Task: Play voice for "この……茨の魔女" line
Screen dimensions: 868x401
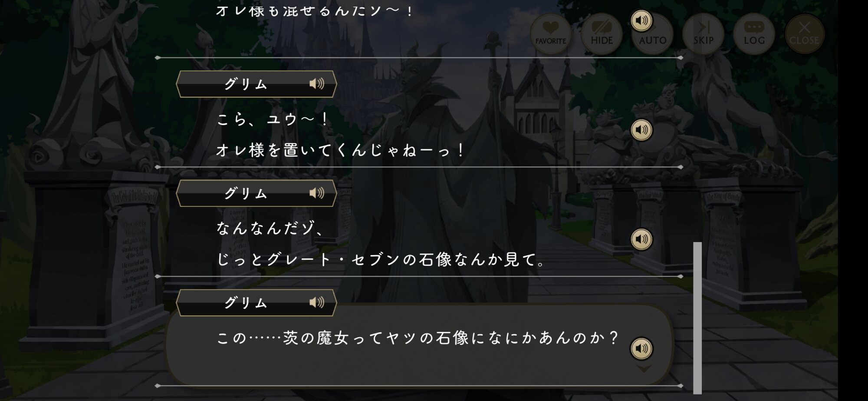Action: click(x=641, y=348)
